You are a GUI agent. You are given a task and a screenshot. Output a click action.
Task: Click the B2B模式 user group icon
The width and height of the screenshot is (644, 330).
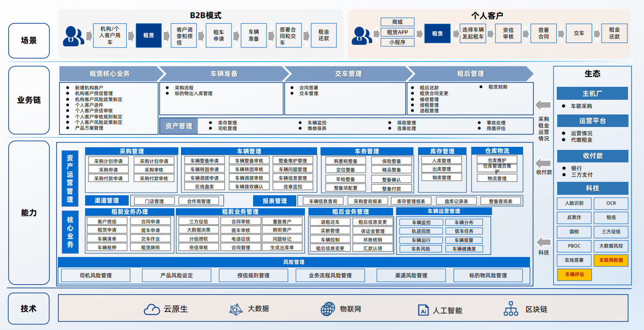tap(73, 36)
